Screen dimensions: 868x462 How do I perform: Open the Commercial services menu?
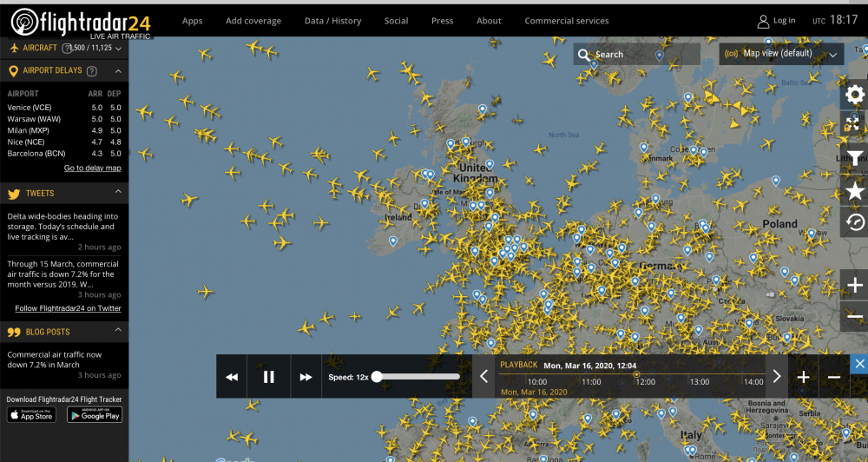point(566,21)
